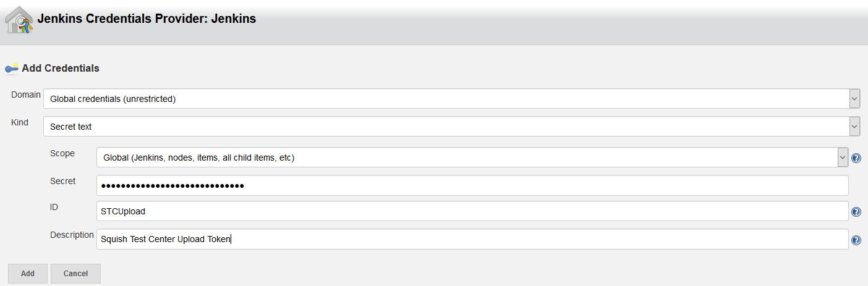Viewport: 868px width, 286px height.
Task: Click the Domain label
Action: pos(26,95)
